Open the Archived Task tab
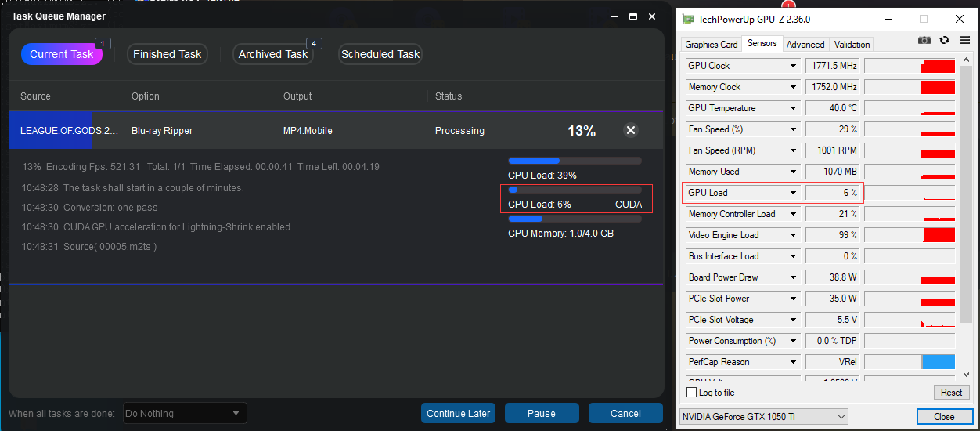Image resolution: width=980 pixels, height=431 pixels. 273,54
